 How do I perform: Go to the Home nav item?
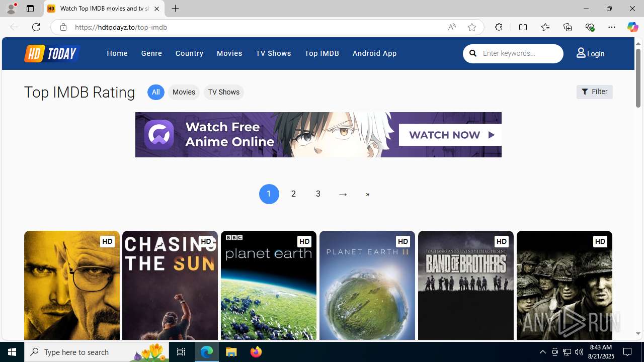click(117, 53)
